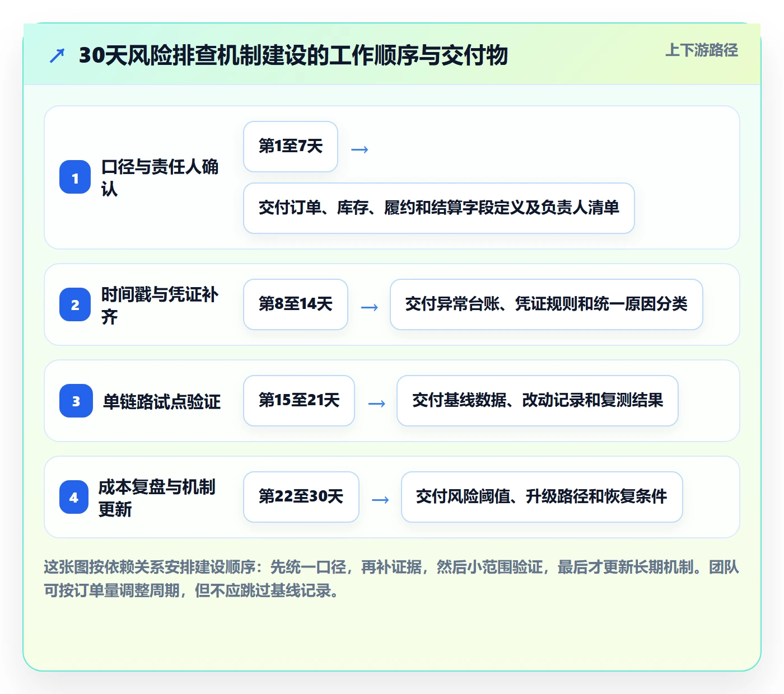Select the step 2 number badge
The width and height of the screenshot is (784, 694).
point(75,304)
